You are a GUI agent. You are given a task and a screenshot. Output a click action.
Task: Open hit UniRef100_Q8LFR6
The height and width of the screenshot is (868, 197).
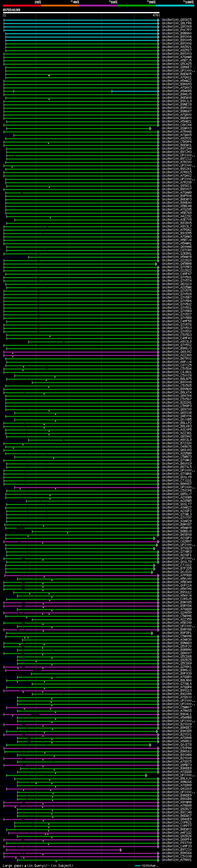[177, 23]
